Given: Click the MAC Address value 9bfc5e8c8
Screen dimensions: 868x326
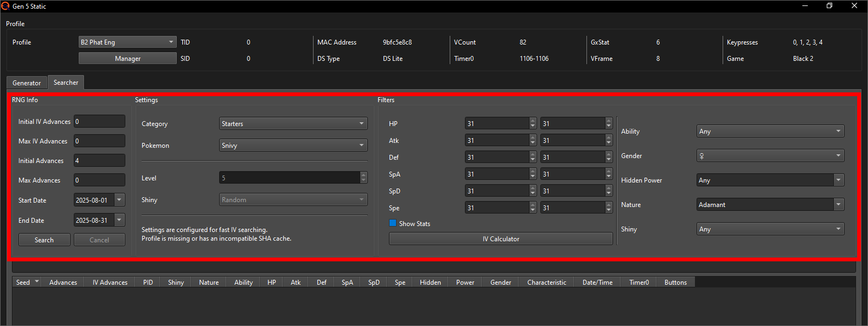Looking at the screenshot, I should 397,42.
